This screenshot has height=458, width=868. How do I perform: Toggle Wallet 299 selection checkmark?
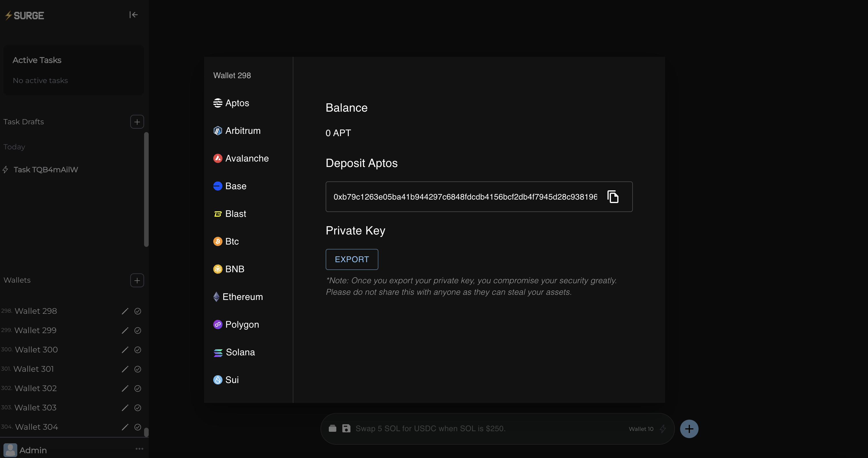pyautogui.click(x=137, y=331)
